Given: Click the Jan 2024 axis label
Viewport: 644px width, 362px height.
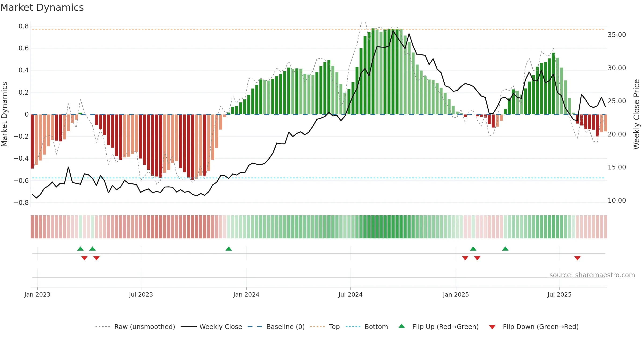Looking at the screenshot, I should point(246,294).
